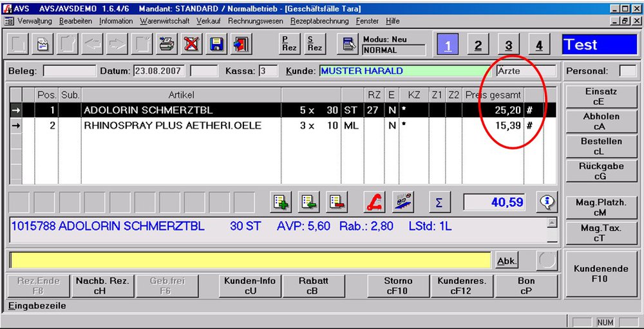Screen dimensions: 644x329
Task: Click the sigma sum icon
Action: tap(439, 202)
